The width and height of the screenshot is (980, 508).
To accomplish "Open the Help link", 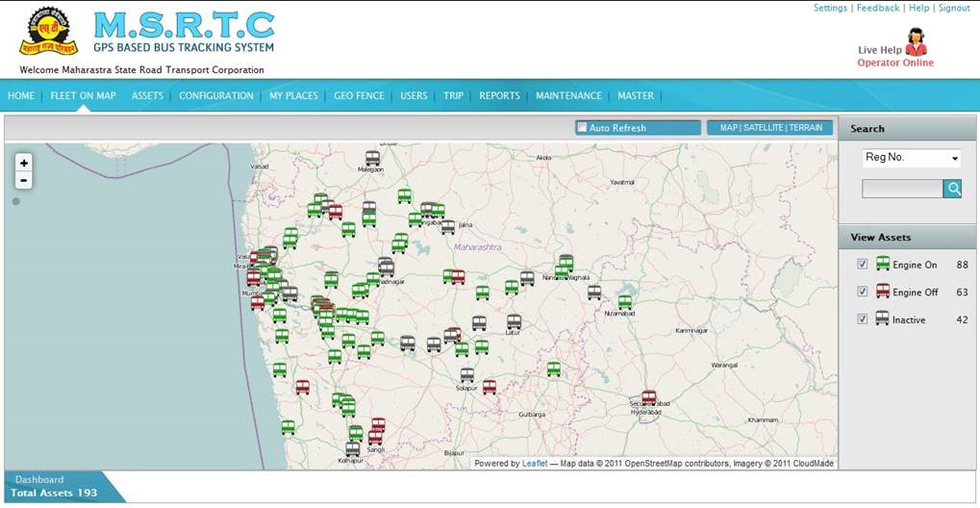I will click(x=918, y=8).
